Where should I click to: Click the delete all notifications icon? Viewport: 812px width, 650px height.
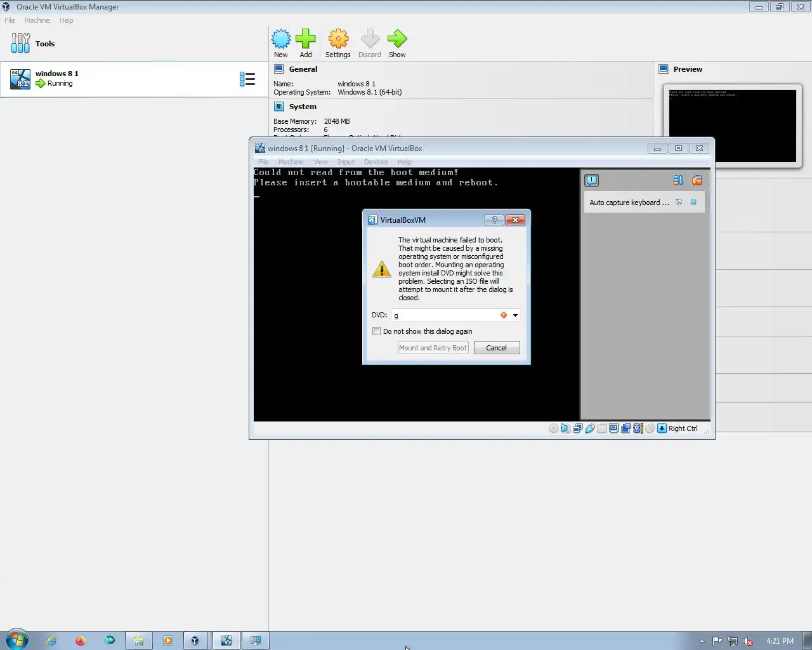(697, 180)
